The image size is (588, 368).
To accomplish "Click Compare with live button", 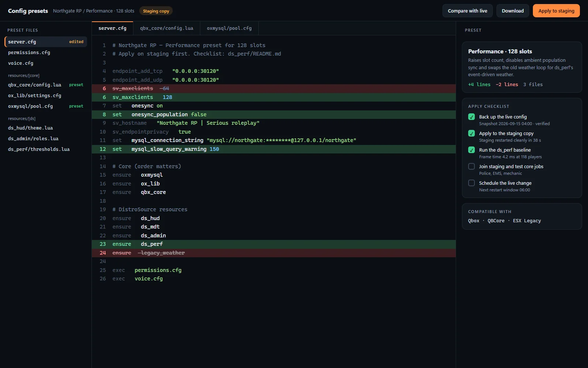I will pyautogui.click(x=467, y=11).
